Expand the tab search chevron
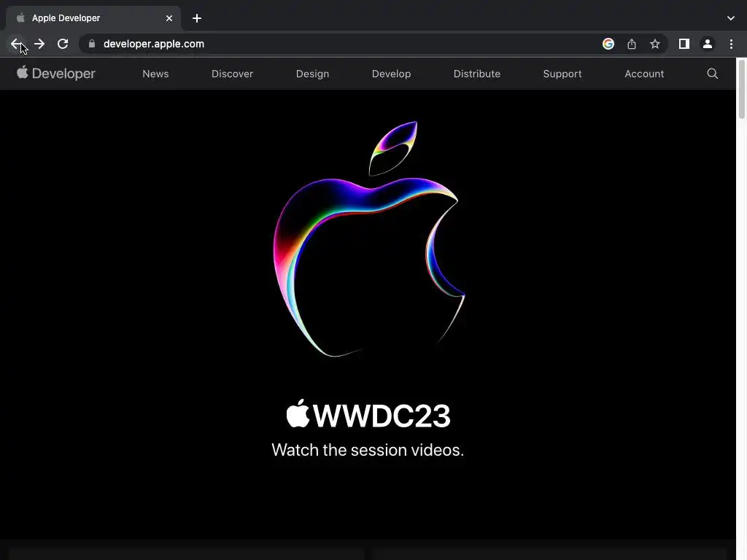The width and height of the screenshot is (747, 560). (x=731, y=18)
